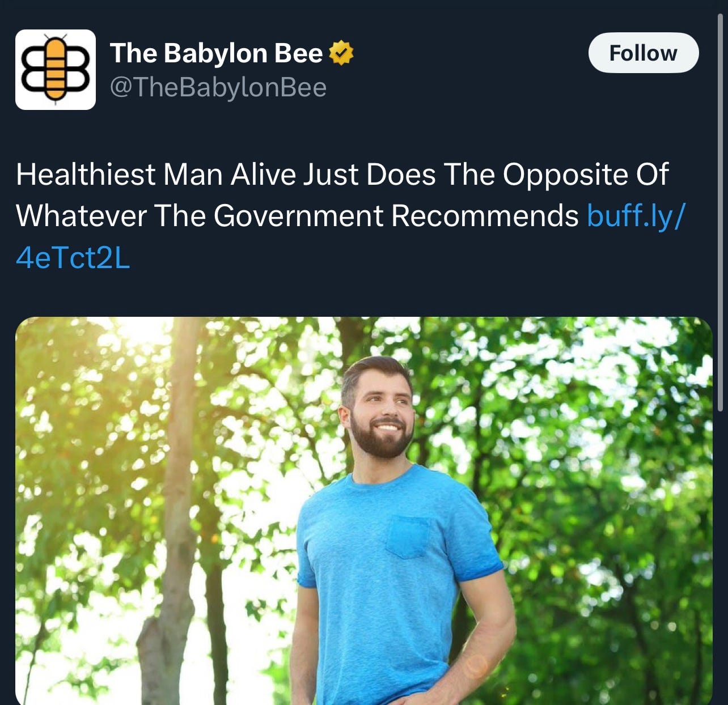Click the tweet headline text
Image resolution: width=728 pixels, height=705 pixels.
click(342, 195)
